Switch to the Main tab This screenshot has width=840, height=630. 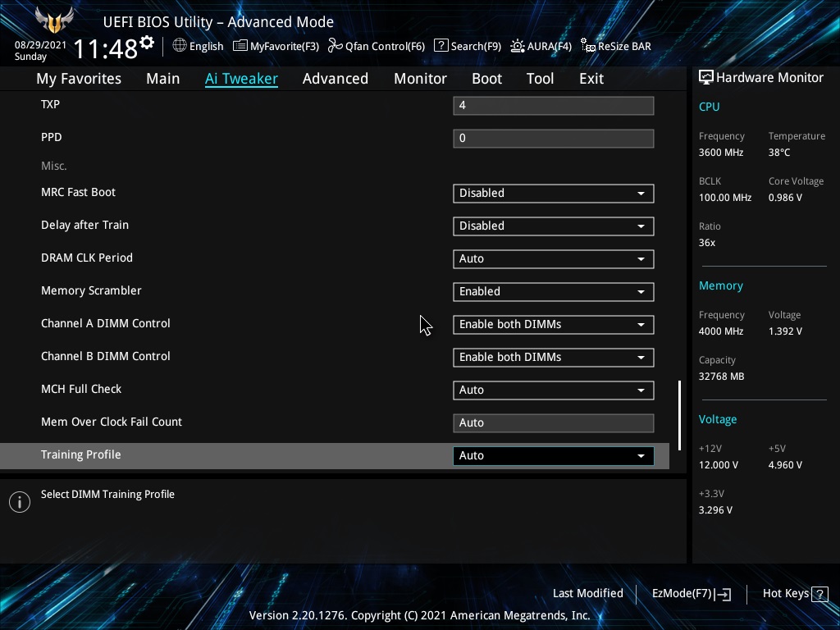click(163, 79)
